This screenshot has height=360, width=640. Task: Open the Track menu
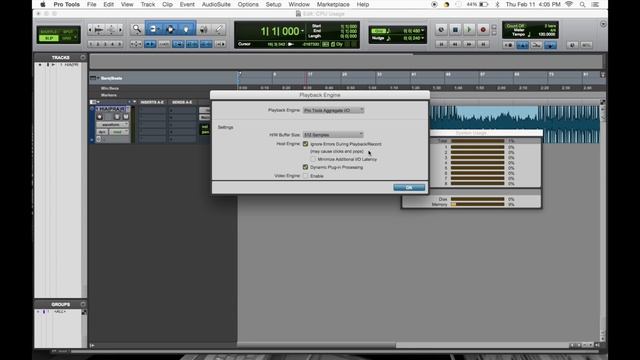(148, 4)
